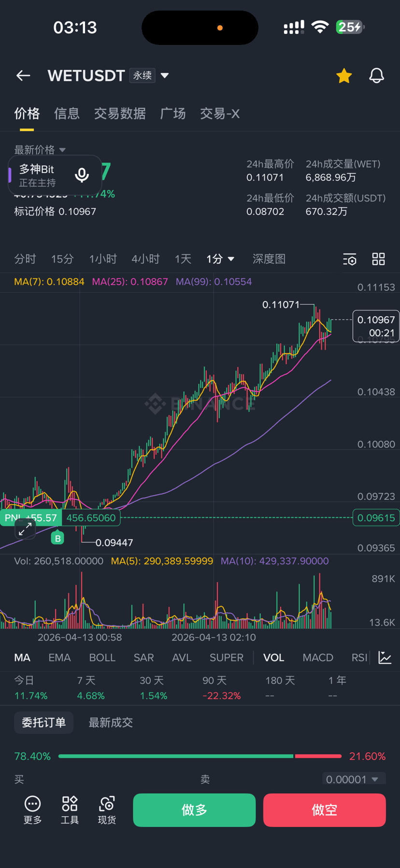Select the 分时 chart interval
The height and width of the screenshot is (868, 400).
tap(25, 259)
